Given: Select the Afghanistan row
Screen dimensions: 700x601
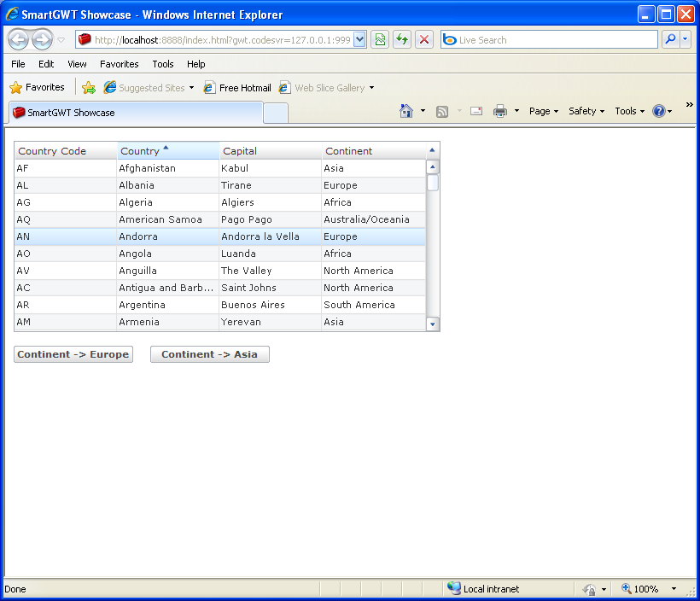Looking at the screenshot, I should (x=220, y=168).
